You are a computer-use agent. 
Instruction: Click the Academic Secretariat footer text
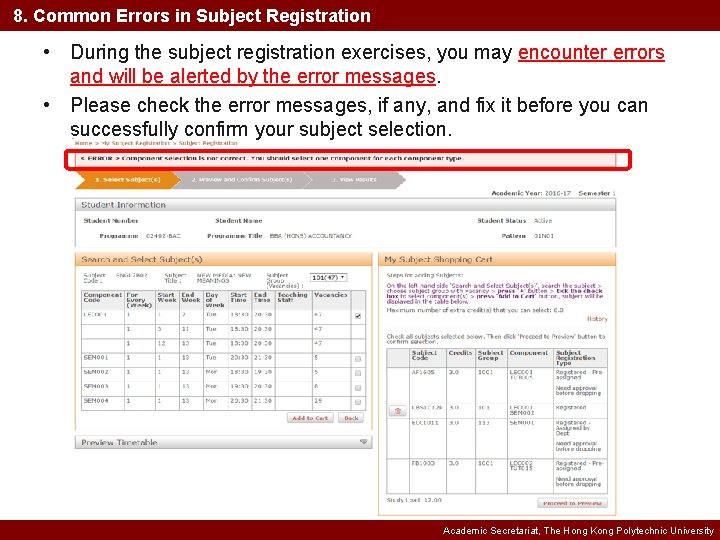578,530
